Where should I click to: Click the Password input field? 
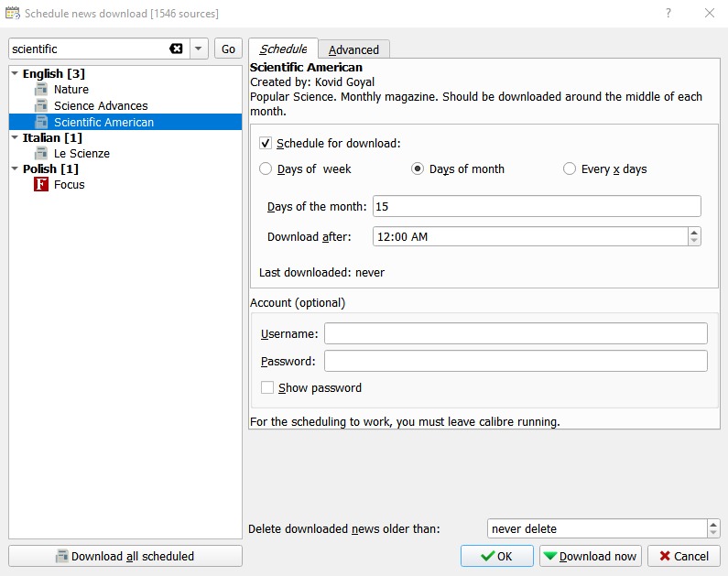tap(516, 361)
